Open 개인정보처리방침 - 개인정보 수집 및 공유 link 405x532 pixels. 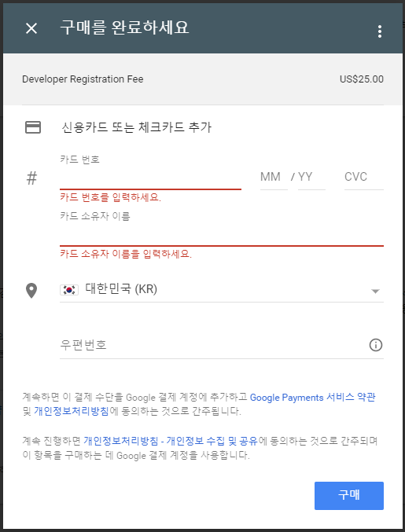click(171, 441)
